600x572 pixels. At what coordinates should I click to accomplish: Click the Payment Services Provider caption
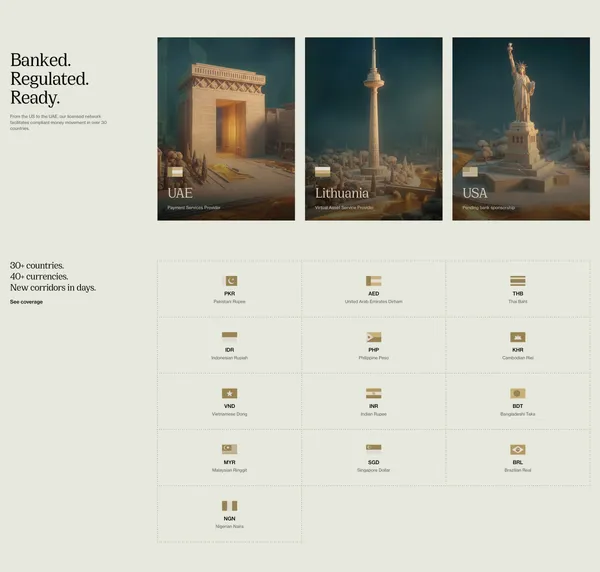(x=194, y=208)
